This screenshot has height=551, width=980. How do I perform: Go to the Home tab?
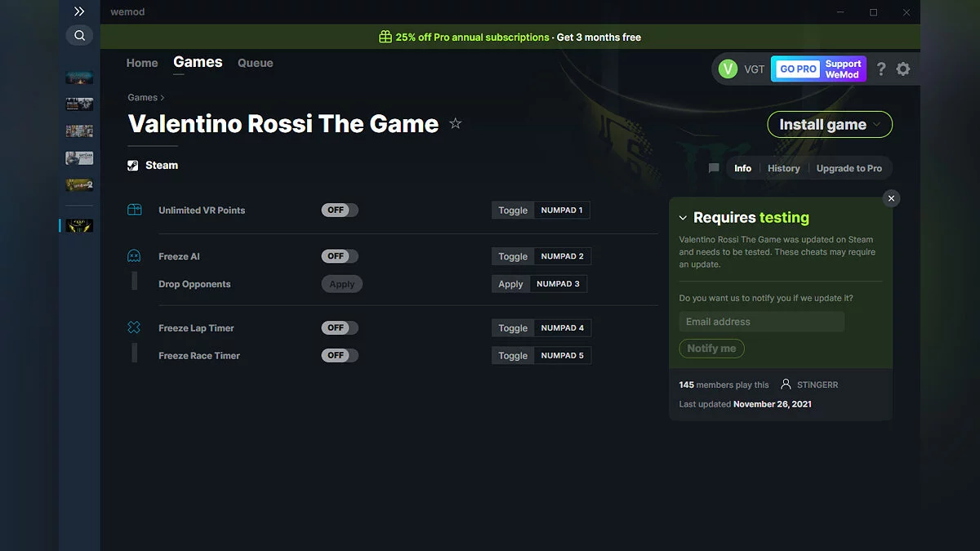point(142,63)
